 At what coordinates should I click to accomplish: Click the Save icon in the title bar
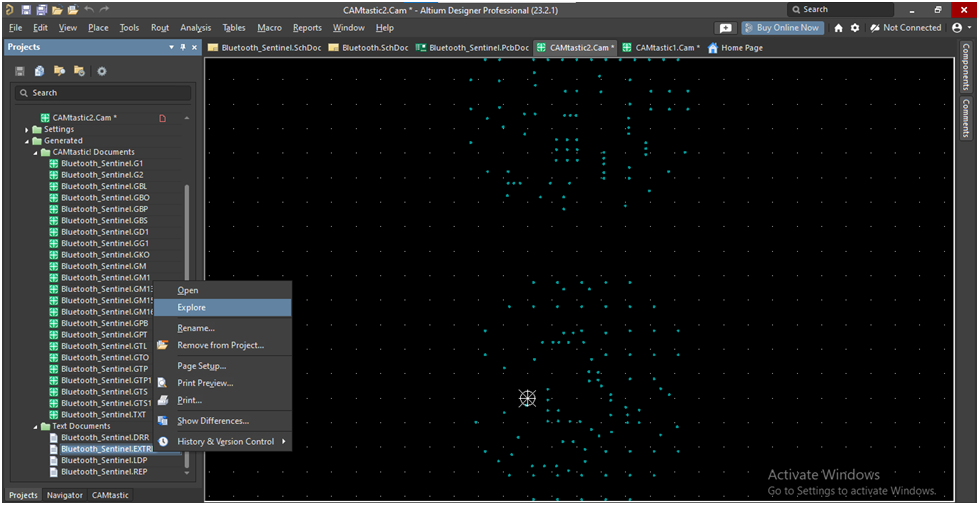[x=26, y=9]
